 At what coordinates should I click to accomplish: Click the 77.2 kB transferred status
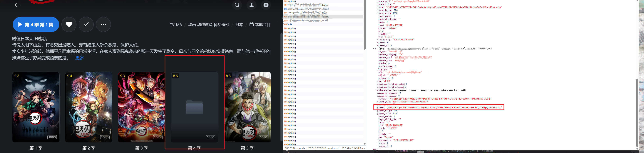[x=323, y=148]
